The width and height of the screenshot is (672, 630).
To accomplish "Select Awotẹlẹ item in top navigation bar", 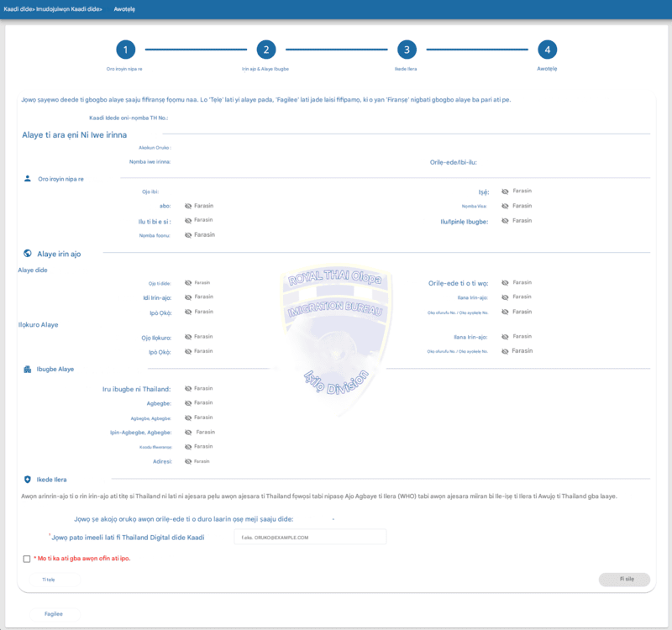I will click(x=124, y=9).
